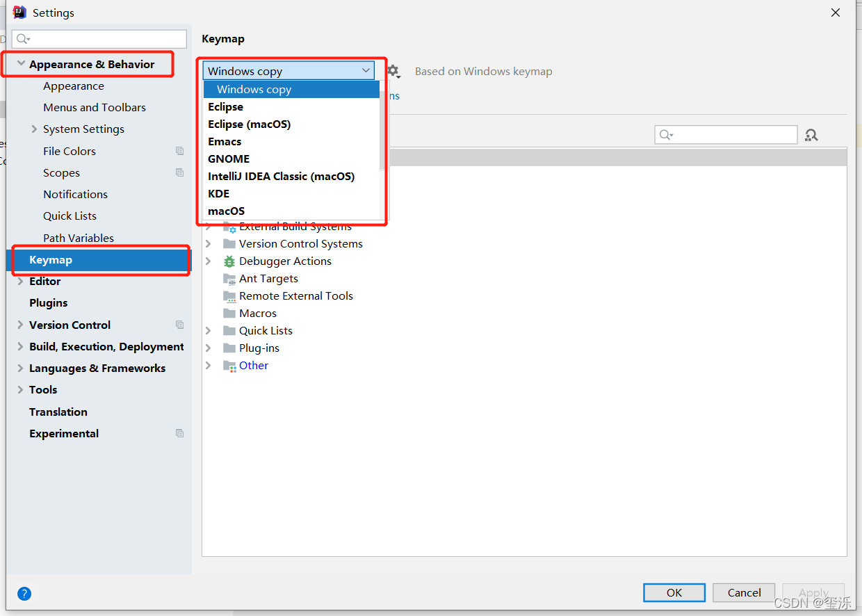Expand the Plug-ins tree node
Screen dimensions: 862x616
[209, 348]
